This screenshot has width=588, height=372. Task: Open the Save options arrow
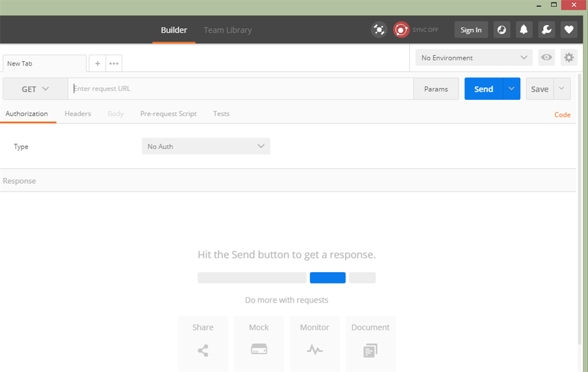tap(562, 88)
